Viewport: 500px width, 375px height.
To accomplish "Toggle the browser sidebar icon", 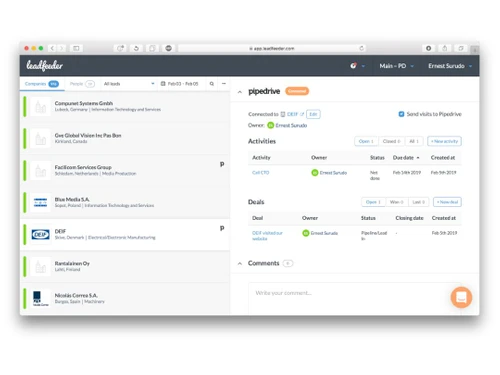I will [76, 48].
